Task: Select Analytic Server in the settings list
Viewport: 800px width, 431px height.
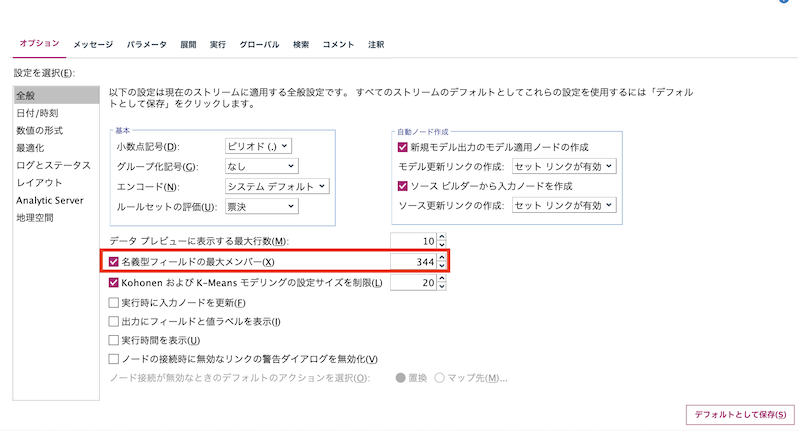Action: pyautogui.click(x=56, y=200)
